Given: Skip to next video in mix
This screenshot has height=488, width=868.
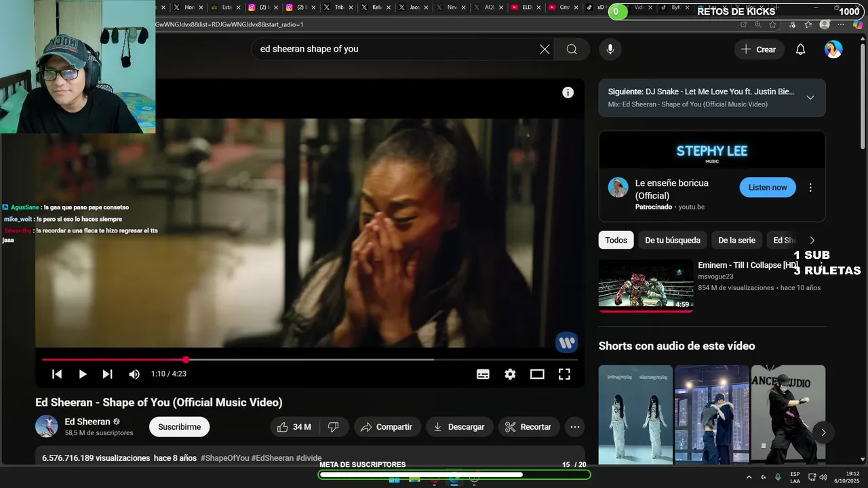Looking at the screenshot, I should click(107, 374).
